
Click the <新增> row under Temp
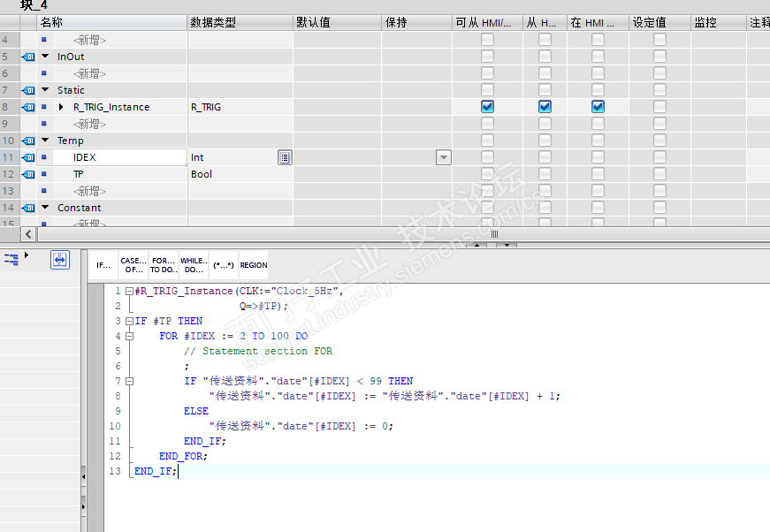89,191
